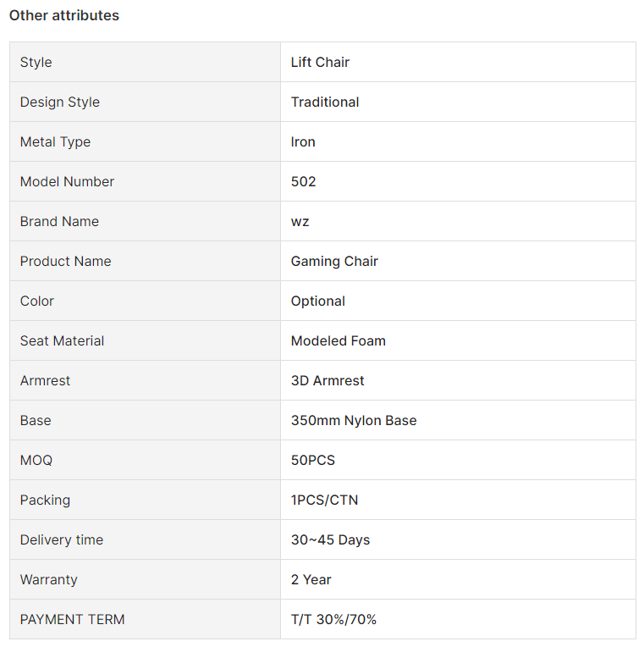Screen dimensions: 644x647
Task: Click the Warranty value "2 Year"
Action: tap(311, 580)
